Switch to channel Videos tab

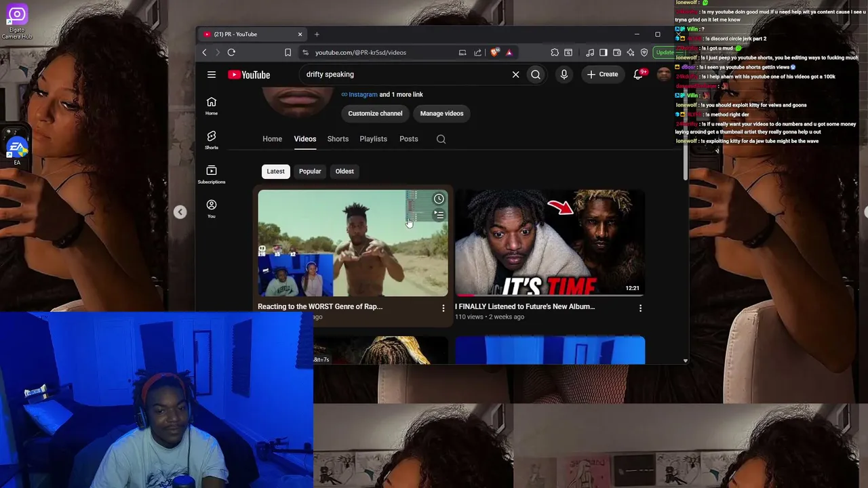305,139
